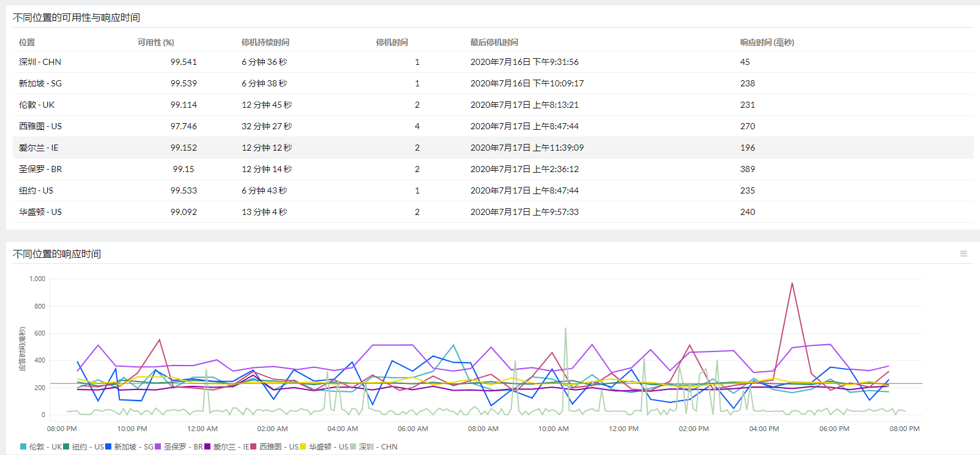Click the 深圳 spike near 10:00 AM

pyautogui.click(x=565, y=329)
